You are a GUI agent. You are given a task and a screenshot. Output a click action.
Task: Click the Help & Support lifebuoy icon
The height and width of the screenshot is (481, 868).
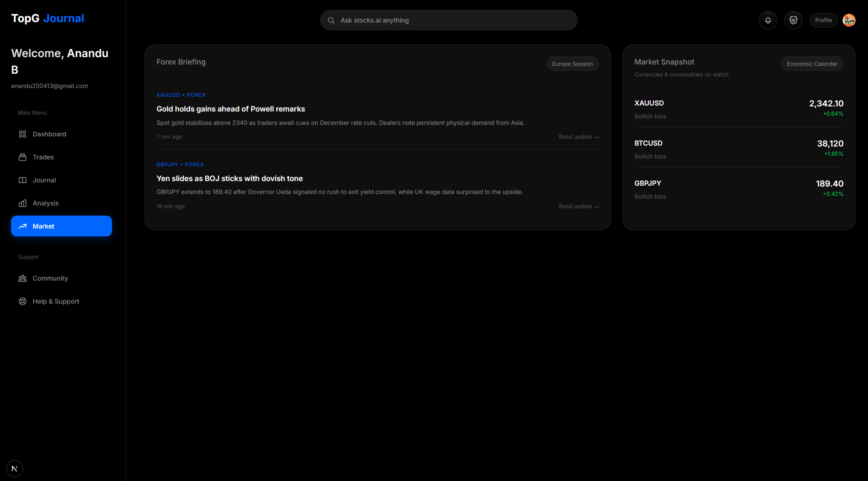[x=23, y=301]
